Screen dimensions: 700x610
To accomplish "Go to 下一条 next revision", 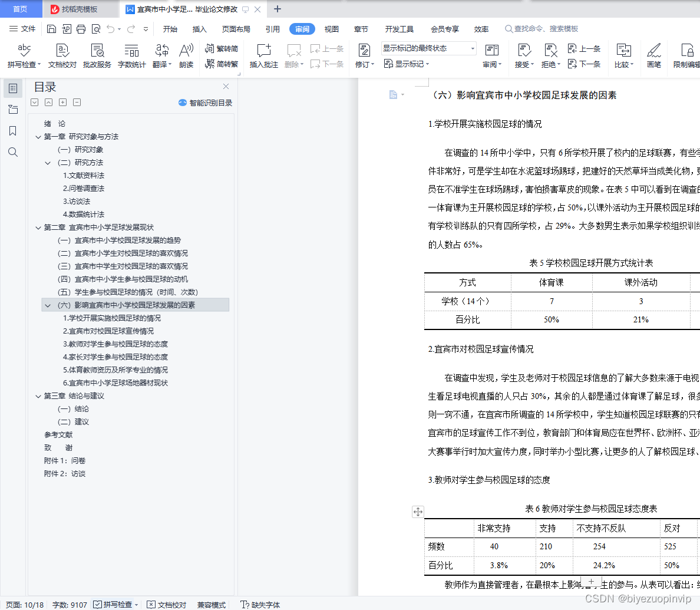I will (584, 64).
